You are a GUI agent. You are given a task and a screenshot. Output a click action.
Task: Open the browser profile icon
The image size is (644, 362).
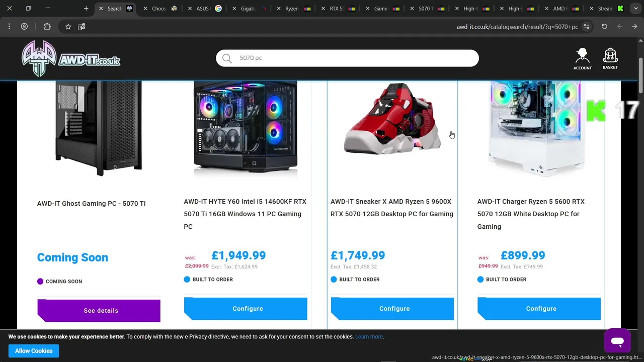[24, 27]
